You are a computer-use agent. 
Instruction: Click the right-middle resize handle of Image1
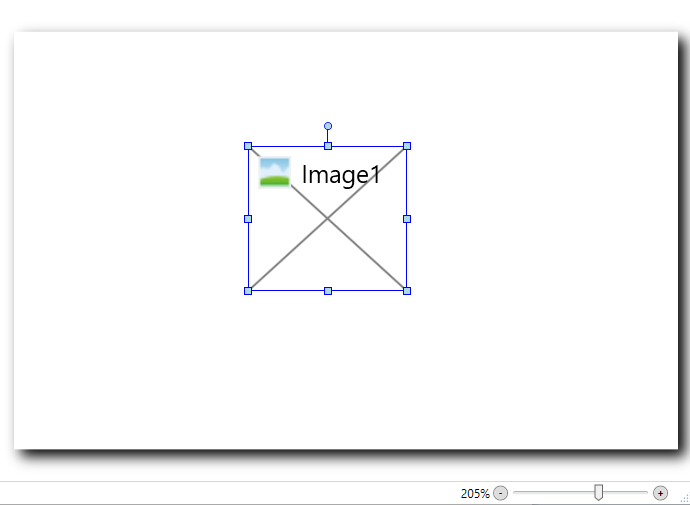(x=407, y=219)
